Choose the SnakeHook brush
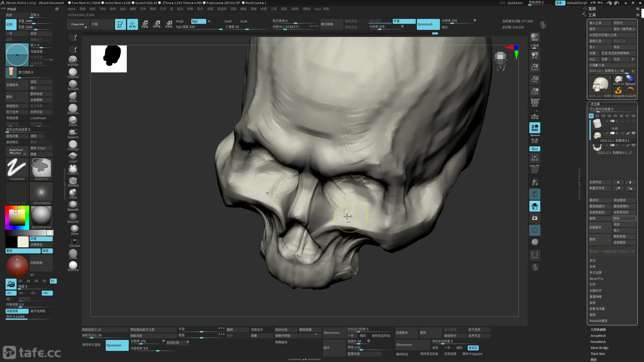644x362 pixels. (x=73, y=132)
